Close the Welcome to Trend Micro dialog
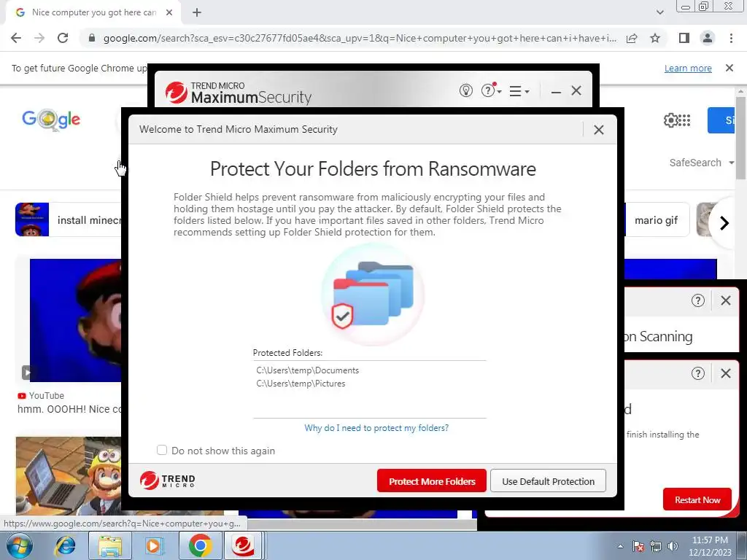This screenshot has height=560, width=747. pos(599,130)
